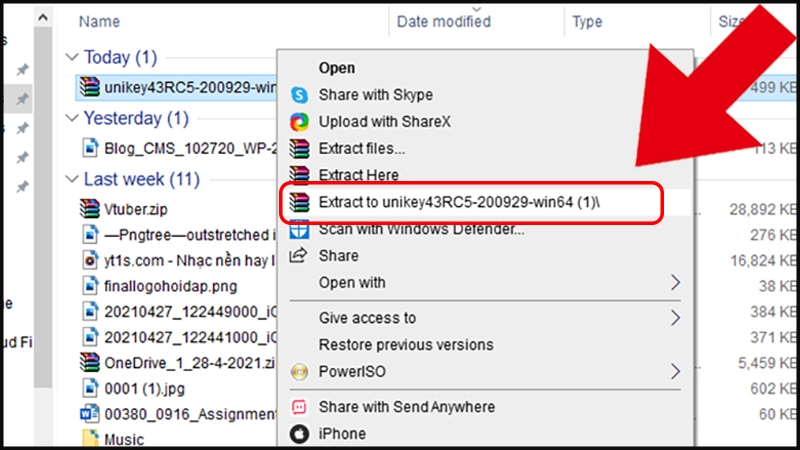Collapse the Last week group
Screen dimensions: 800x450
coord(70,180)
